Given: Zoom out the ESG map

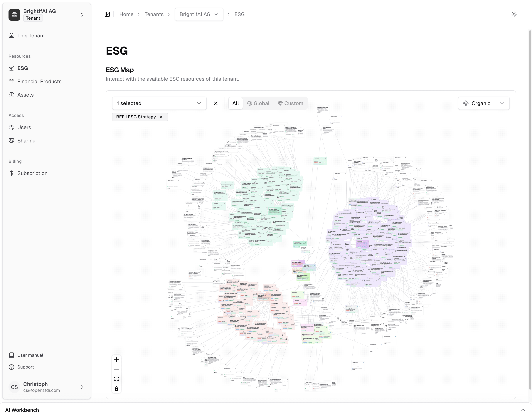Looking at the screenshot, I should pyautogui.click(x=117, y=369).
